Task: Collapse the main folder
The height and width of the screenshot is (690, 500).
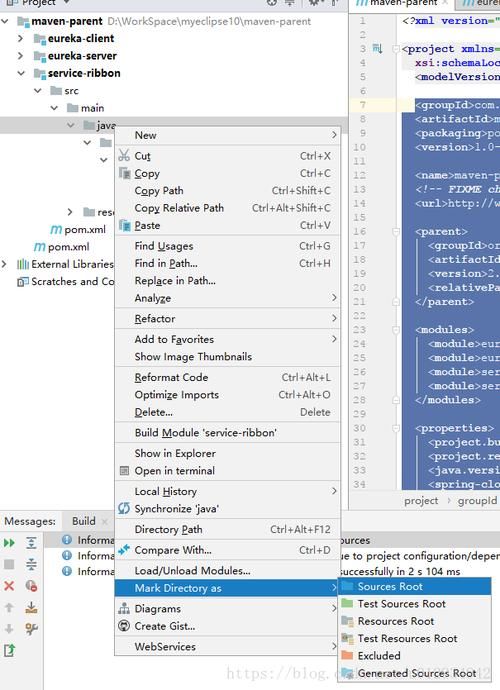Action: click(54, 108)
